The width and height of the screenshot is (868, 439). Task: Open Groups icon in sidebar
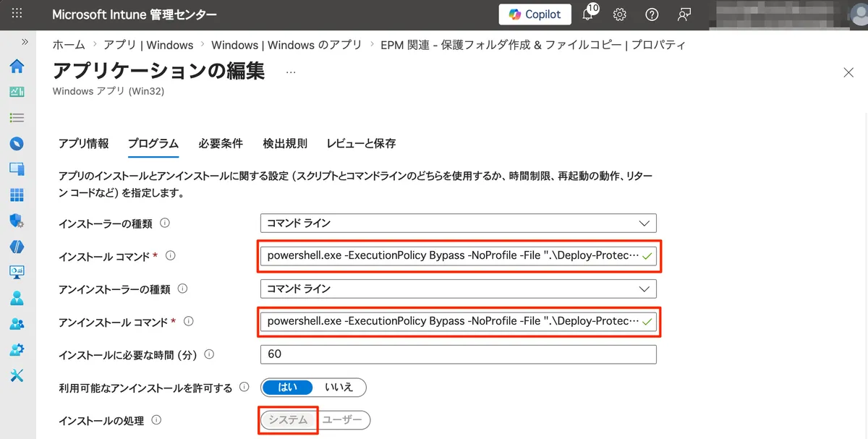click(x=17, y=324)
